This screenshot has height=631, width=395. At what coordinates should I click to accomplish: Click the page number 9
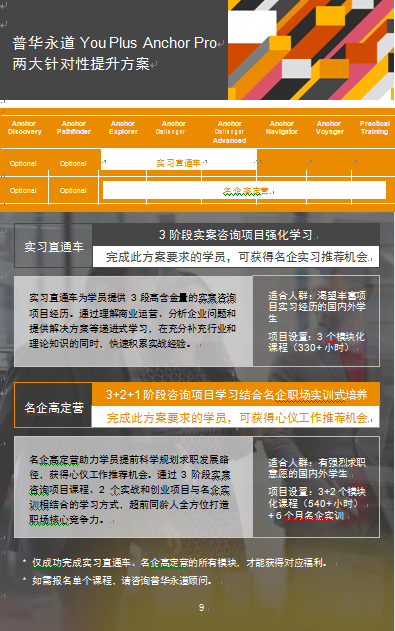[x=202, y=607]
